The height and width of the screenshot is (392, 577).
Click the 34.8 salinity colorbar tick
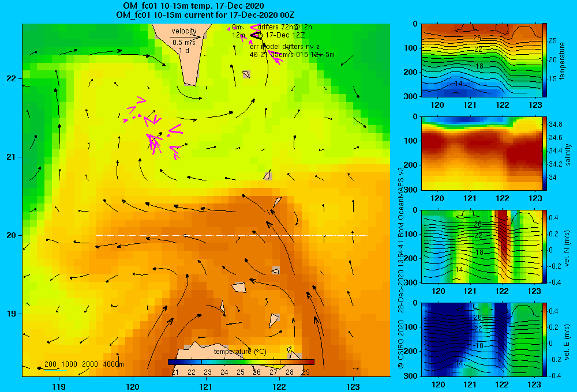(x=556, y=125)
